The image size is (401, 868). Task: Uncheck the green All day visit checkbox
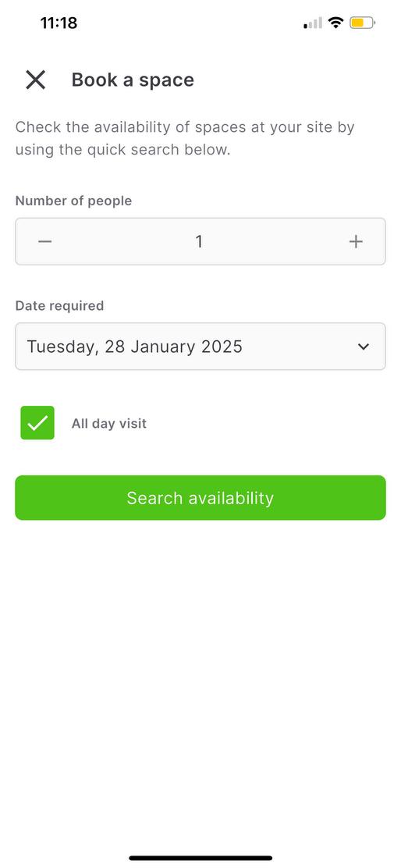point(37,423)
